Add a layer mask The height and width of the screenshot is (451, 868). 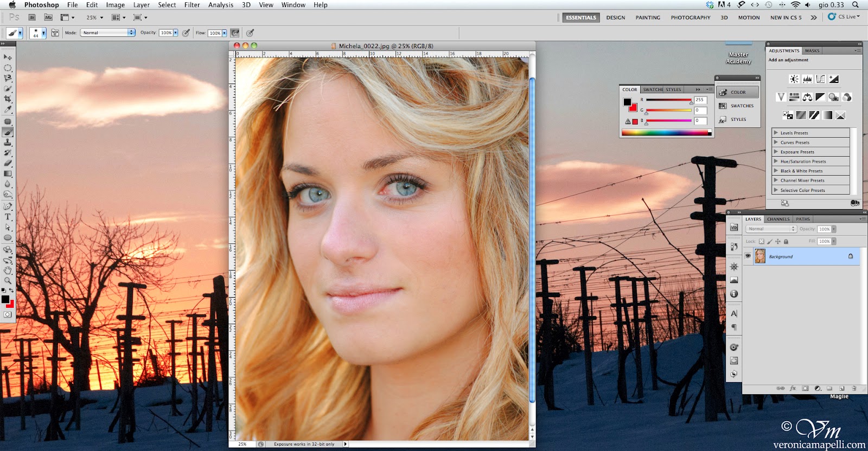click(x=805, y=389)
